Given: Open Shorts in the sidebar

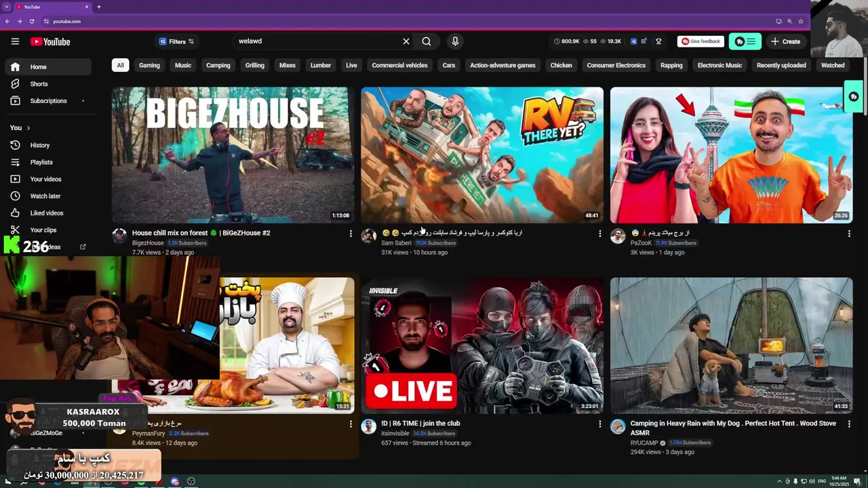Looking at the screenshot, I should 47,84.
